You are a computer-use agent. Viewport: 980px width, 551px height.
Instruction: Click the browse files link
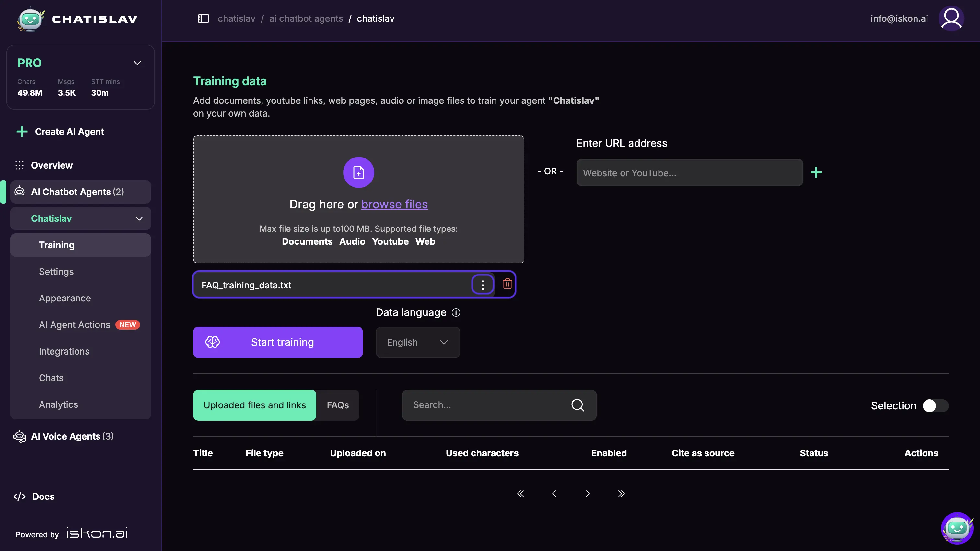click(394, 204)
